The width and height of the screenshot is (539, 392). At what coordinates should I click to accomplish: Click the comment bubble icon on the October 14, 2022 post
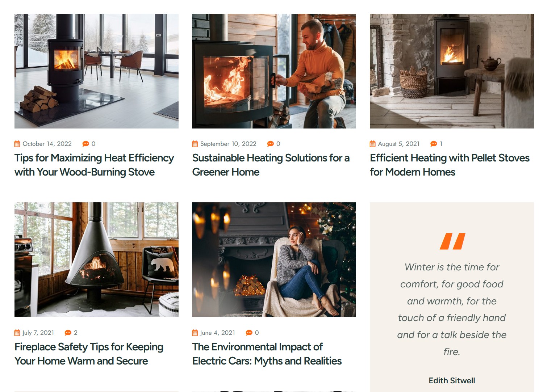[x=86, y=144]
